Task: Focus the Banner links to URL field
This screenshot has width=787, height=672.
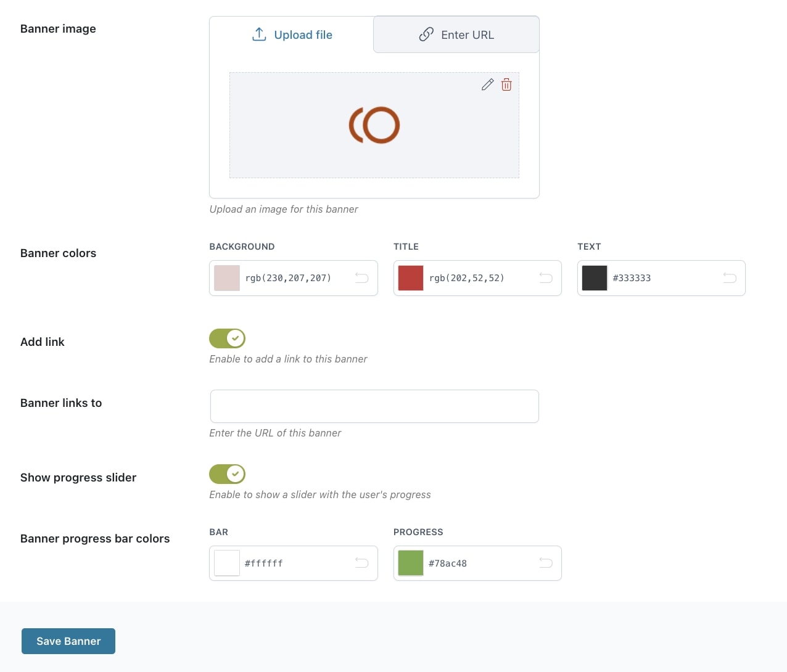Action: (374, 406)
